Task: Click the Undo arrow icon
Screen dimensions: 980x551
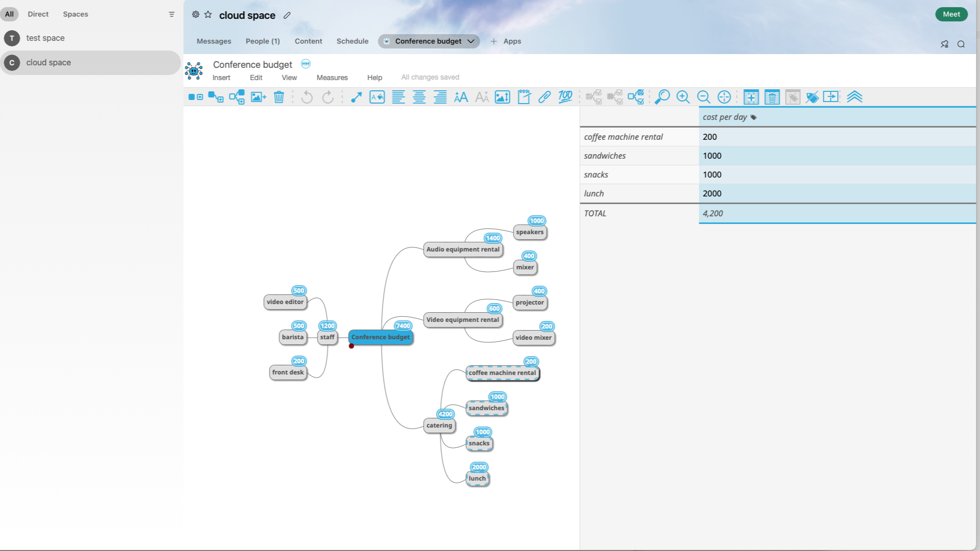Action: click(307, 97)
